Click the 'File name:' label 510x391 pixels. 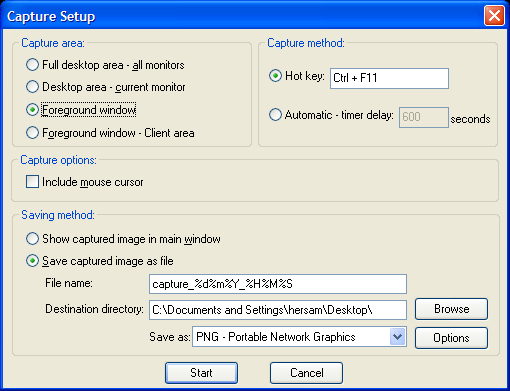point(69,283)
